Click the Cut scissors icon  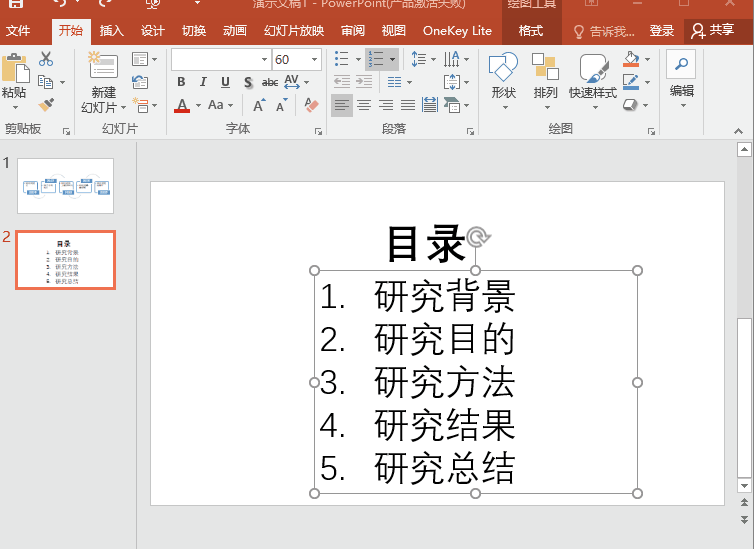(46, 59)
